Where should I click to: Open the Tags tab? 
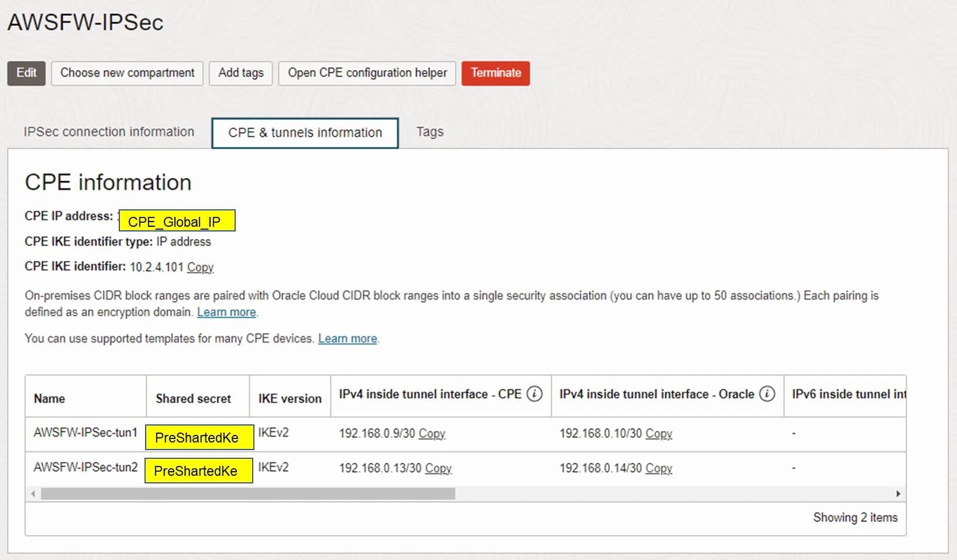point(430,132)
